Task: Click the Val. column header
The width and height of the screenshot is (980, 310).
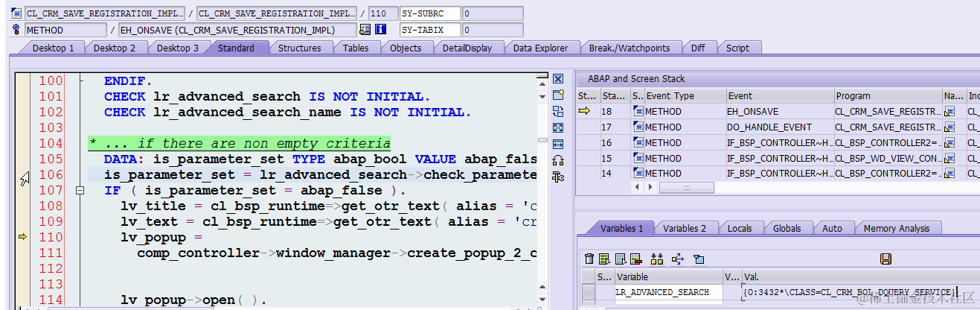Action: 860,276
